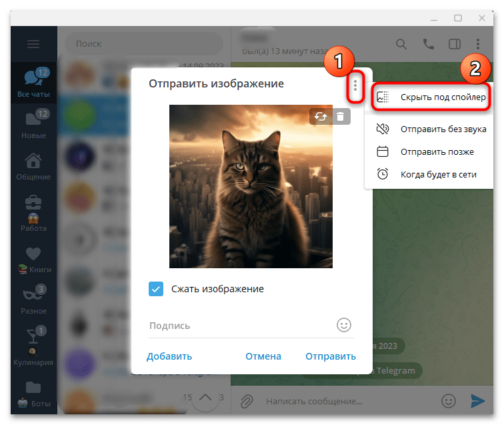Toggle the Сжать изображение checkbox
Screen dimensions: 504x425
tap(156, 289)
